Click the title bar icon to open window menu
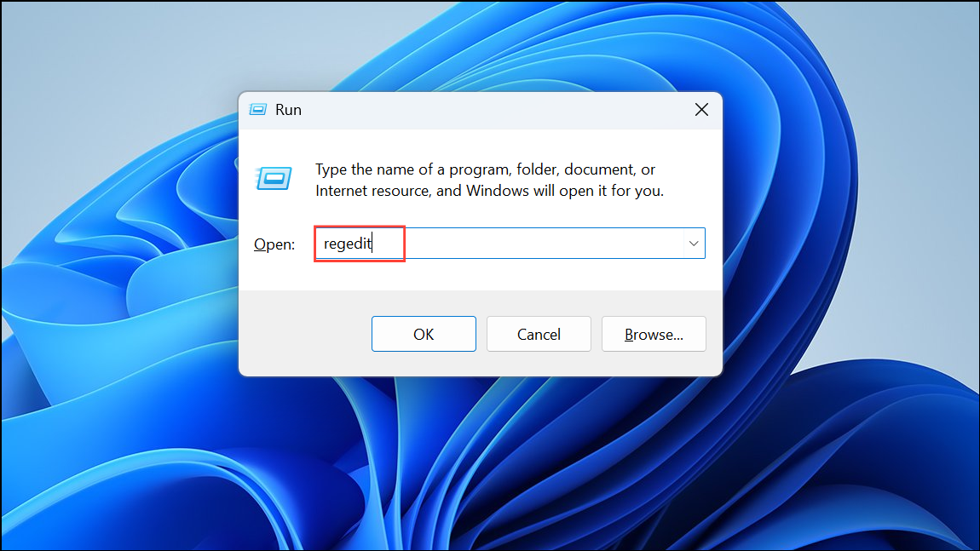The image size is (980, 551). tap(257, 109)
